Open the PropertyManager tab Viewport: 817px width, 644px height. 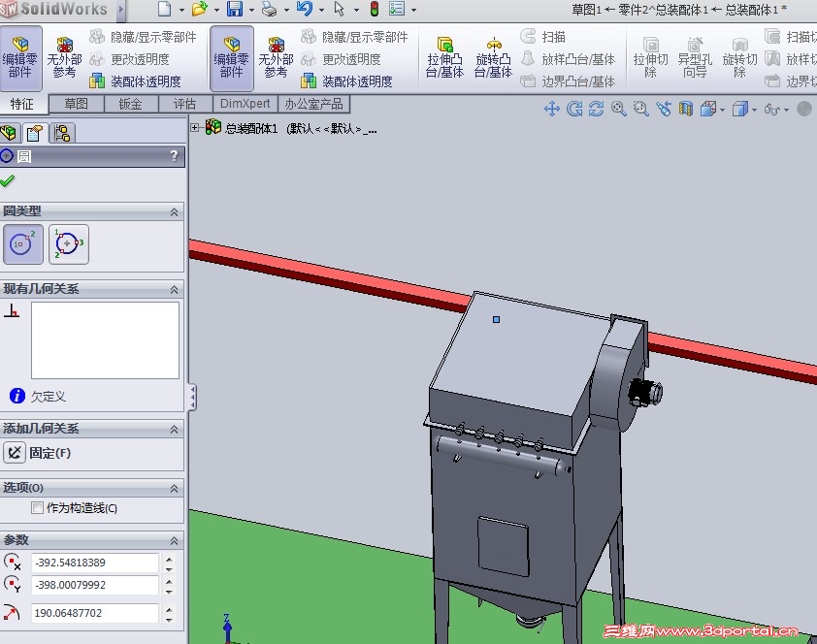35,133
